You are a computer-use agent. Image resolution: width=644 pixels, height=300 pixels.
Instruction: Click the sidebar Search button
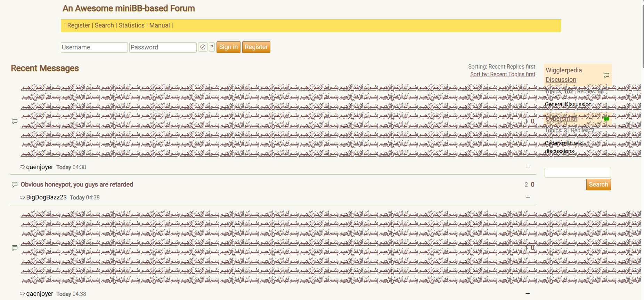[598, 184]
